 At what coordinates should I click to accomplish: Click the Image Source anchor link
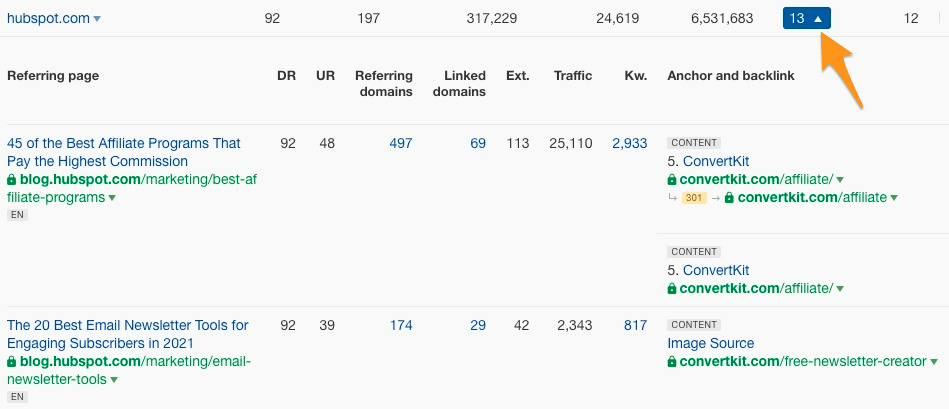(711, 343)
